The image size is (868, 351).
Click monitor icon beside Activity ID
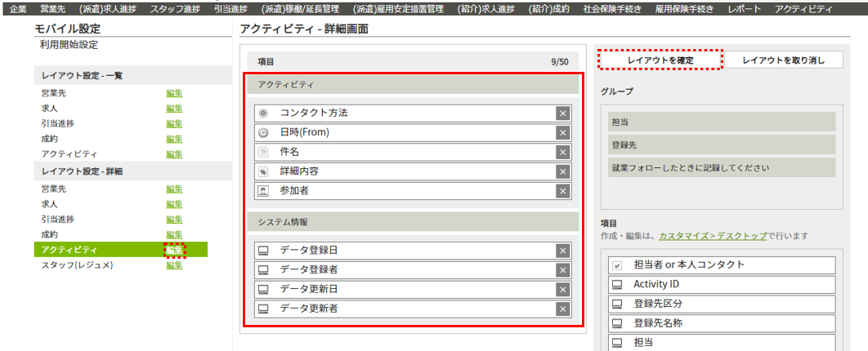pyautogui.click(x=617, y=285)
